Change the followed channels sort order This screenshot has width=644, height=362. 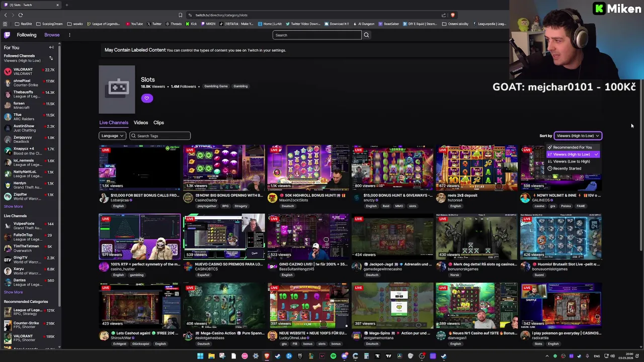(x=51, y=58)
